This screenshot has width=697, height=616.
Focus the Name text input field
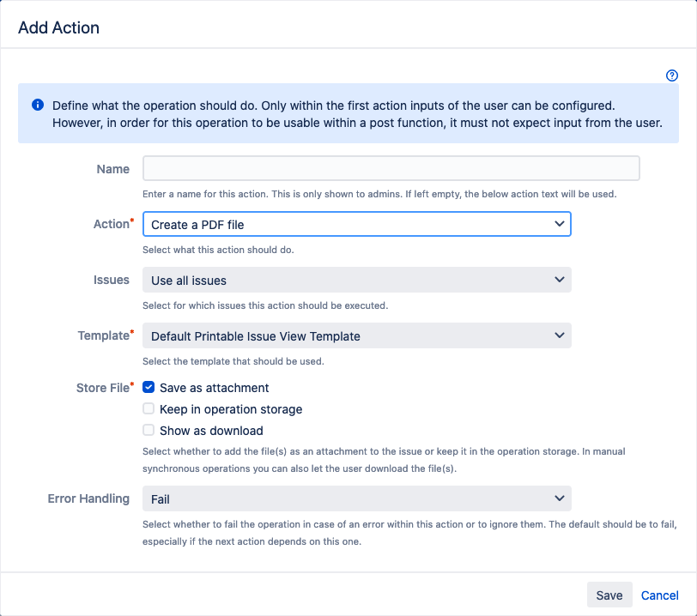point(391,169)
